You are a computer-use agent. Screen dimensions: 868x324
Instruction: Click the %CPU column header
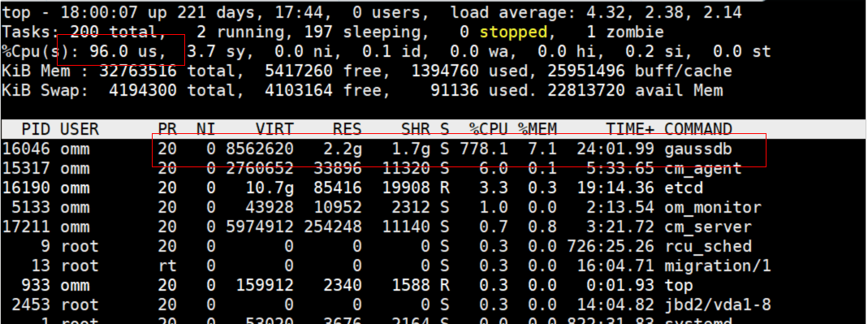pyautogui.click(x=488, y=130)
